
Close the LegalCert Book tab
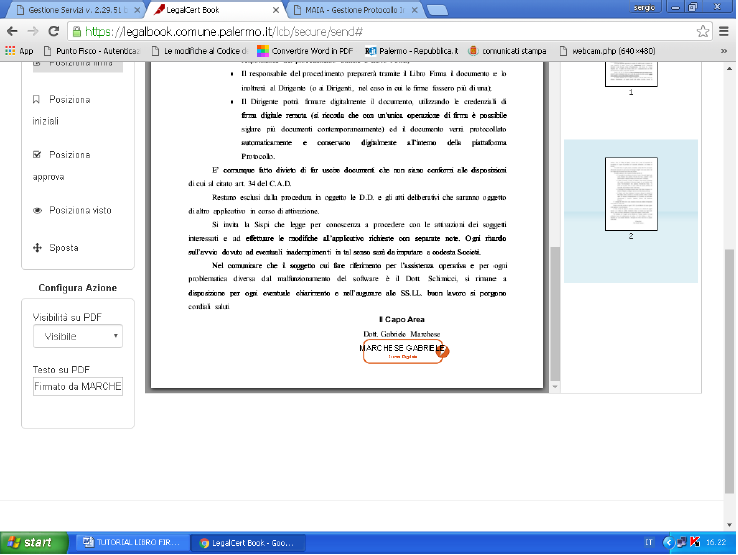pos(276,10)
